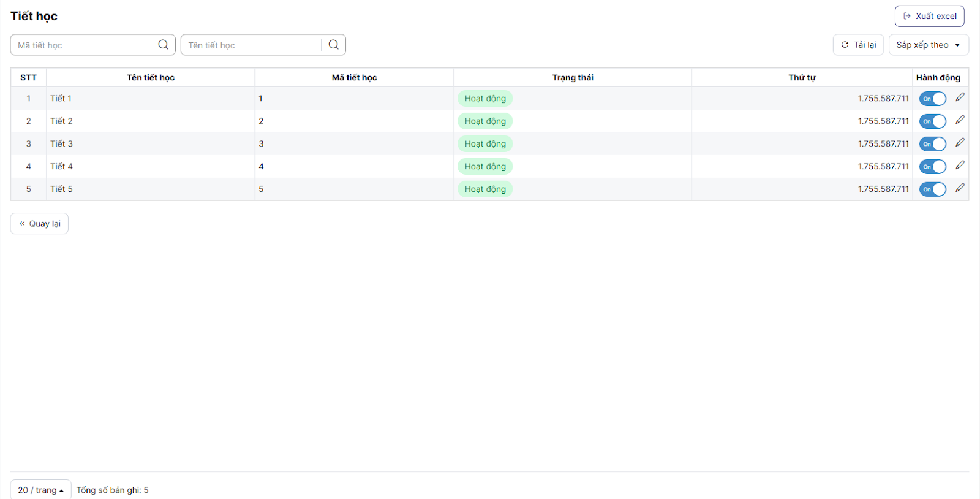Open the Sắp xếp theo dropdown
Viewport: 980px width, 499px height.
[928, 45]
